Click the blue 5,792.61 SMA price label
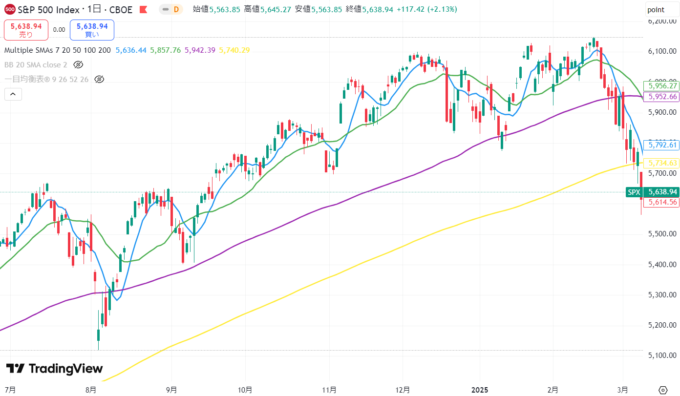The image size is (680, 396). 661,145
